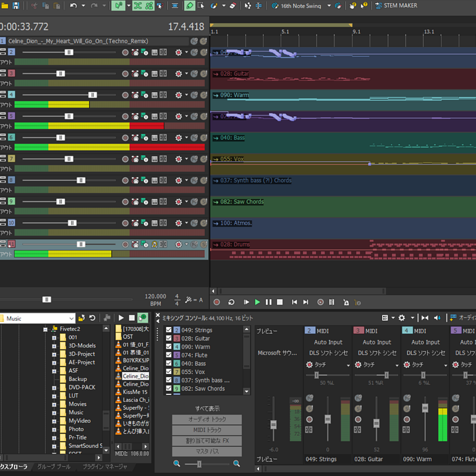Expand the 3D-Models folder in the tree

pyautogui.click(x=54, y=346)
